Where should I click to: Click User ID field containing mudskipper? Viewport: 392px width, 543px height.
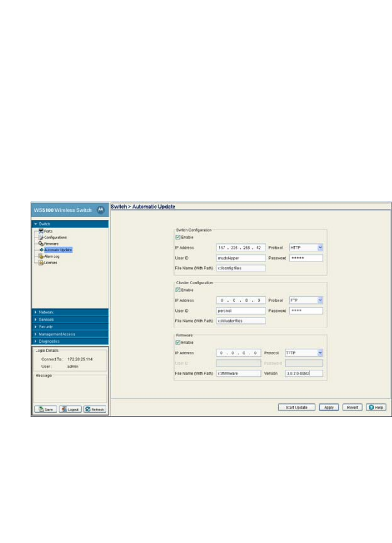(x=241, y=258)
